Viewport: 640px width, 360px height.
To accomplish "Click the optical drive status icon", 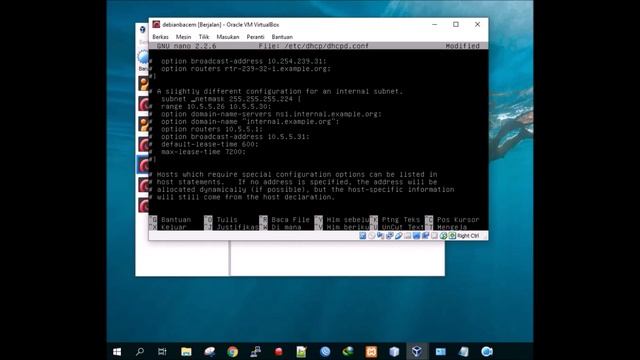I will pos(371,236).
